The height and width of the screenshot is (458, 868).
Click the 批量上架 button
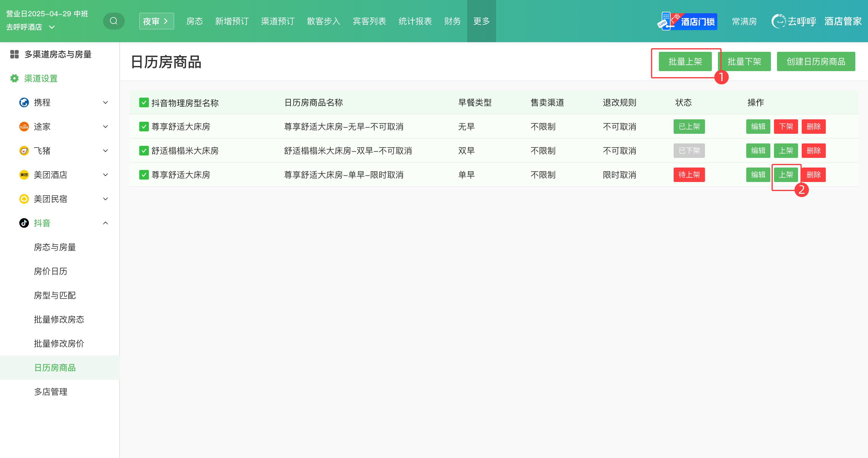coord(685,61)
